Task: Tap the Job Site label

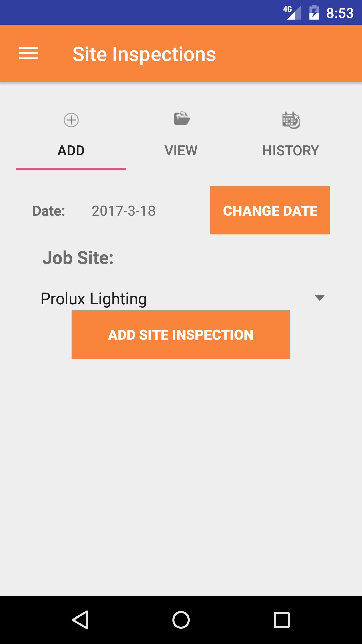Action: pos(78,258)
